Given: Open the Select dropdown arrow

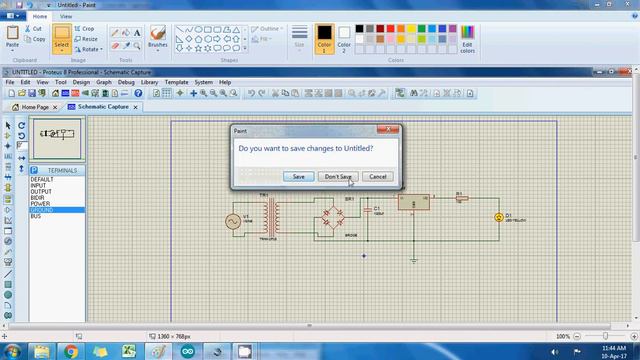Looking at the screenshot, I should (x=62, y=51).
